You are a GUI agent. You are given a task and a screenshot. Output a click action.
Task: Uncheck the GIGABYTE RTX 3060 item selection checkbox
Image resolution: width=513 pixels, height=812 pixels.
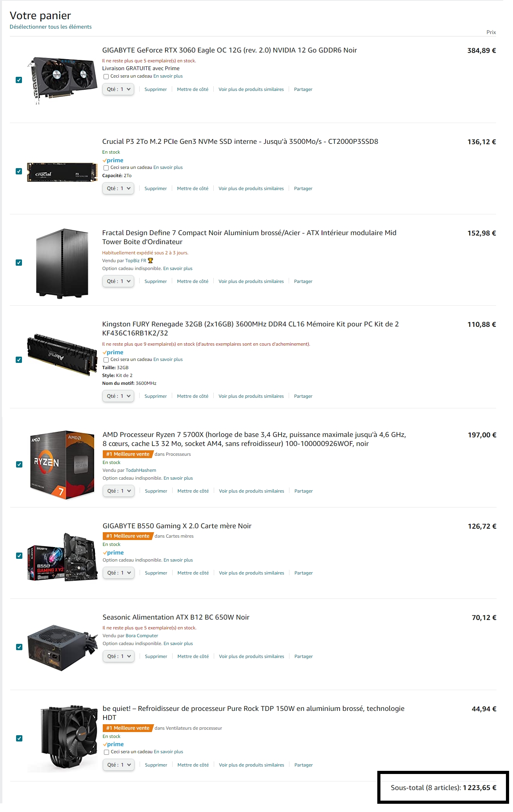19,80
